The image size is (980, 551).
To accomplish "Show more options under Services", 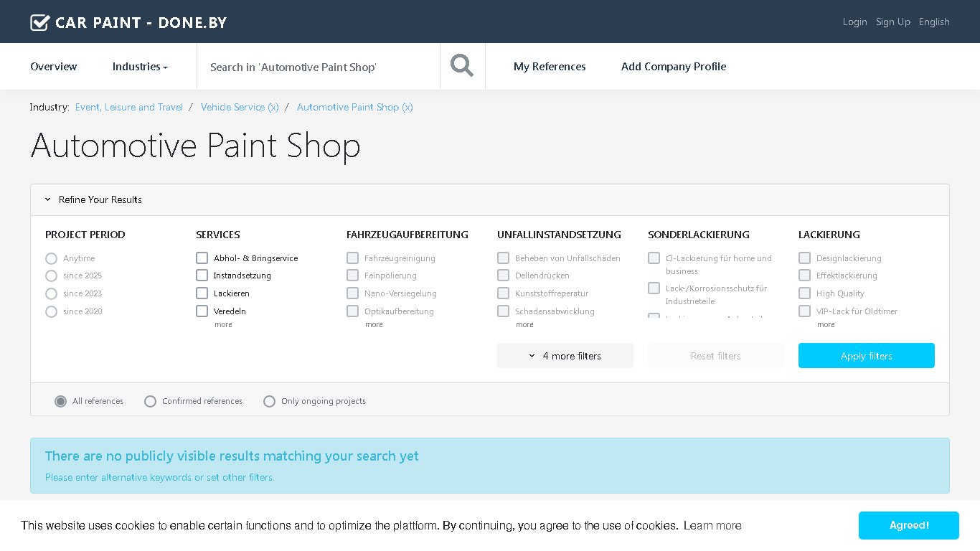I will [x=223, y=325].
